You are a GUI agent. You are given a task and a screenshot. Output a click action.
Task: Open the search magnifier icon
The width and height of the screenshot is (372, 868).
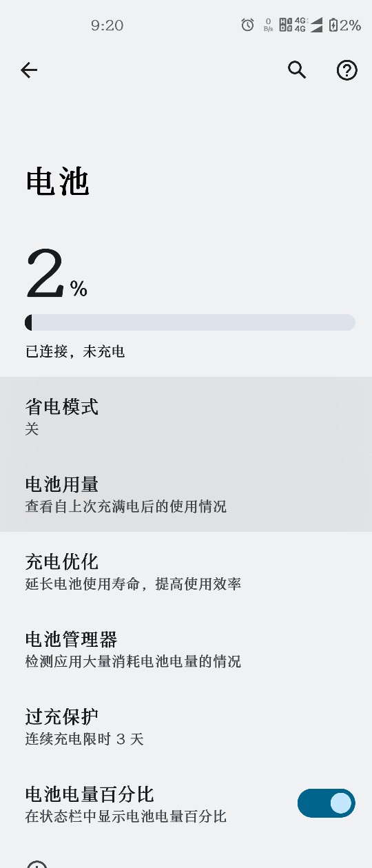[x=297, y=70]
